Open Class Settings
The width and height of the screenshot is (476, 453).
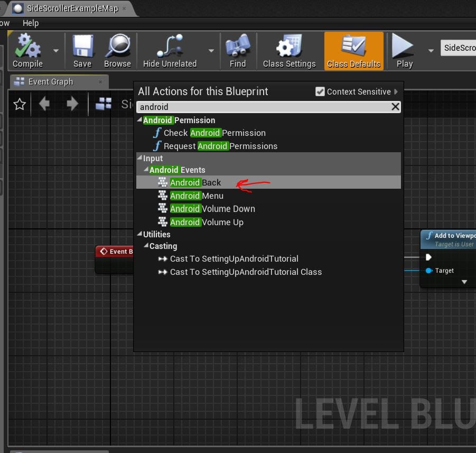tap(290, 51)
